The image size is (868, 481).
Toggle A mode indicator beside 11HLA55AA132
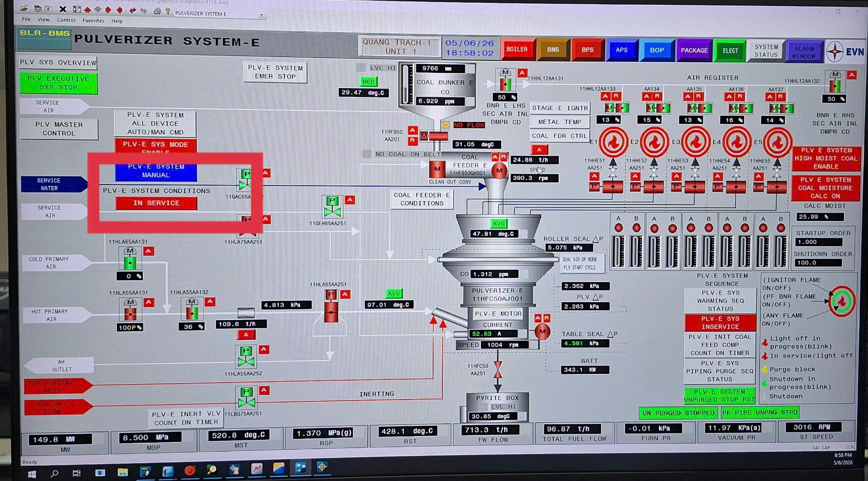tap(210, 301)
